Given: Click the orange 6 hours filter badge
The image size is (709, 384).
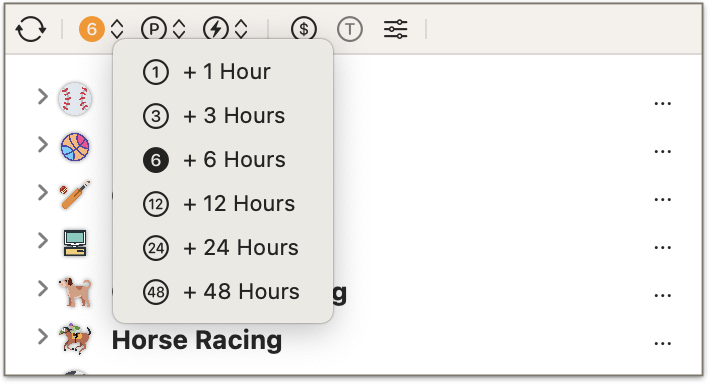Looking at the screenshot, I should (x=92, y=29).
